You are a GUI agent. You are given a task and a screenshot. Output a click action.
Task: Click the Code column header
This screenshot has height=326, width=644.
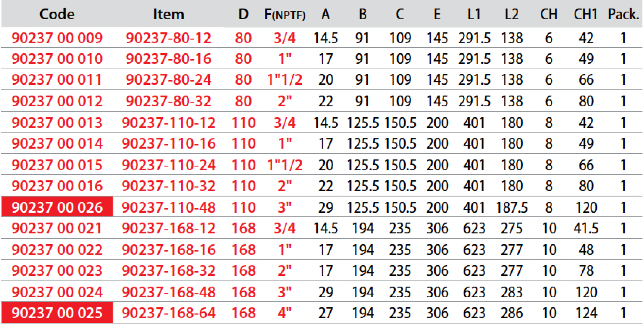(x=57, y=14)
